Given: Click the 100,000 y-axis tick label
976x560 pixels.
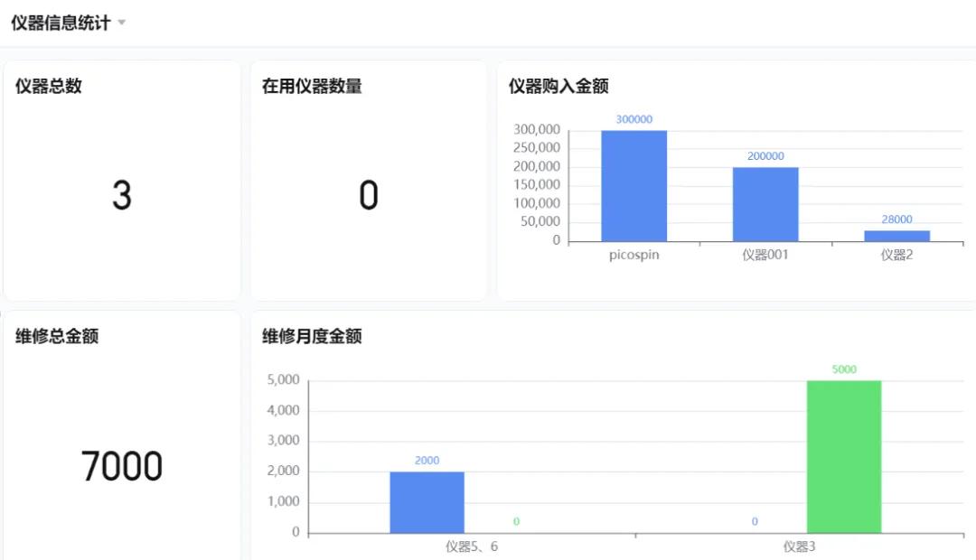Looking at the screenshot, I should pyautogui.click(x=537, y=203).
